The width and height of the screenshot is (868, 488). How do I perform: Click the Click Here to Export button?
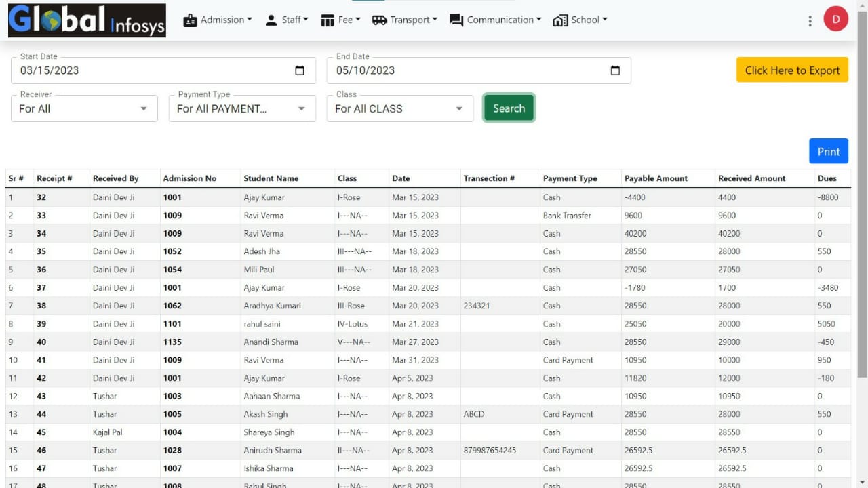click(x=792, y=70)
